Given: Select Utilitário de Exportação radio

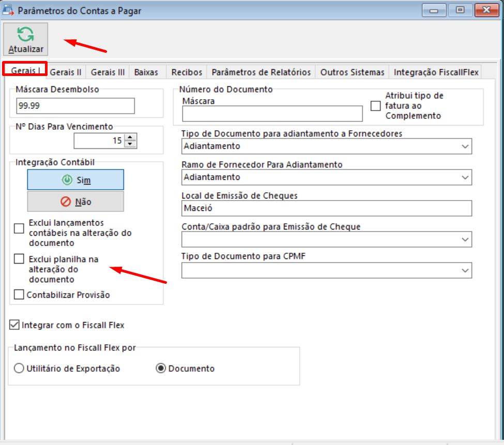Looking at the screenshot, I should 19,368.
